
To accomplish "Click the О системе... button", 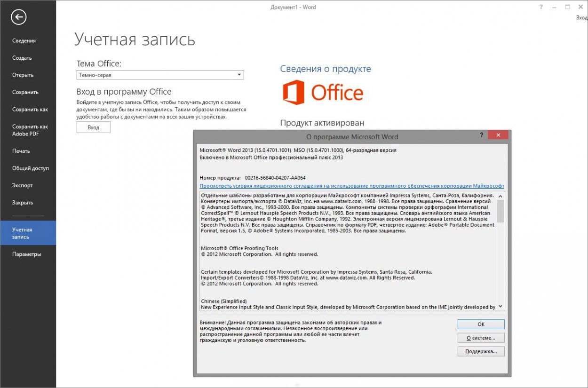I will [481, 338].
